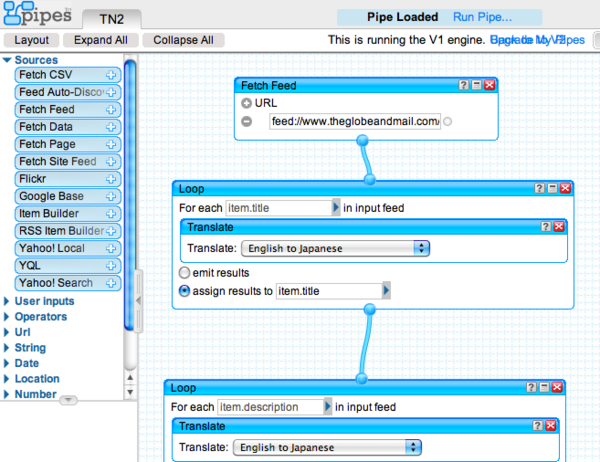Remove Translate from item.title Loop

[559, 227]
